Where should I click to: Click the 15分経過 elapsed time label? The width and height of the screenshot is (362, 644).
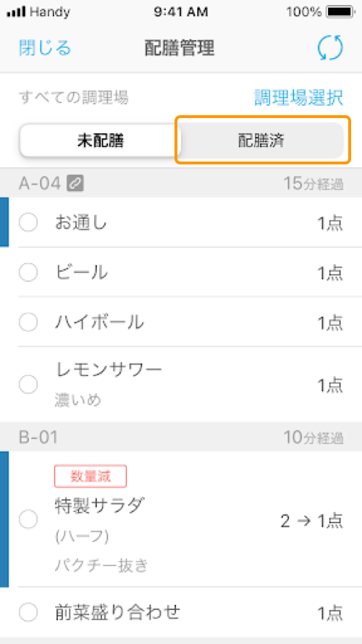[x=313, y=184]
